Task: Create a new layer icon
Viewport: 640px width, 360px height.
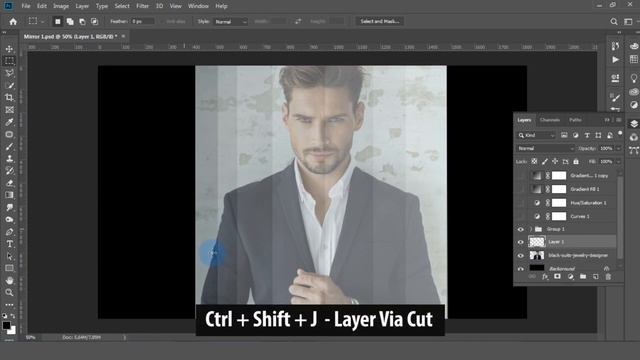Action: click(x=596, y=277)
